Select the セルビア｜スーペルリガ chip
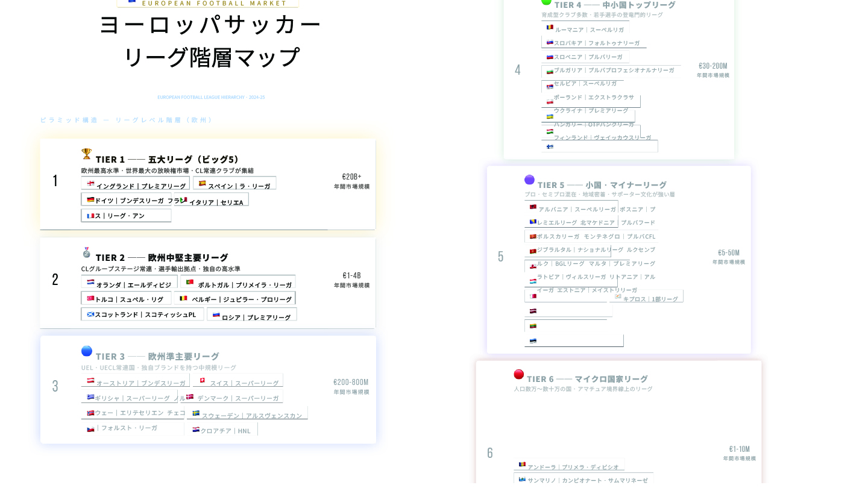 point(582,86)
